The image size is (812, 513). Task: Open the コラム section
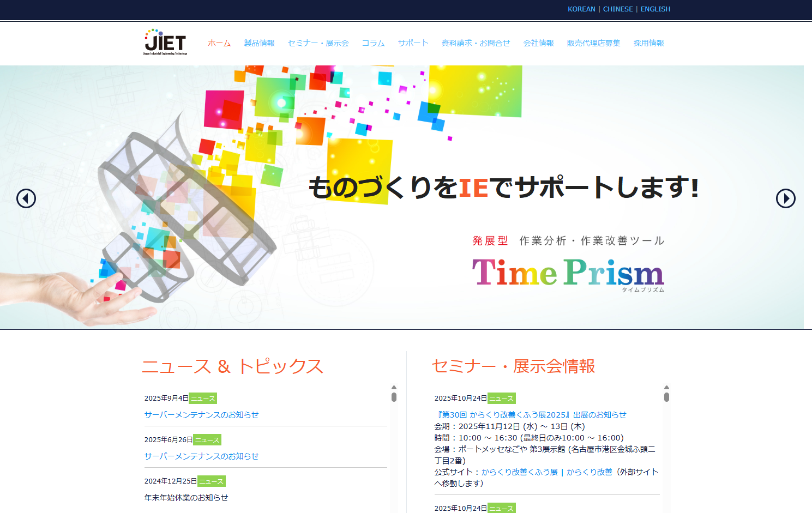tap(373, 43)
